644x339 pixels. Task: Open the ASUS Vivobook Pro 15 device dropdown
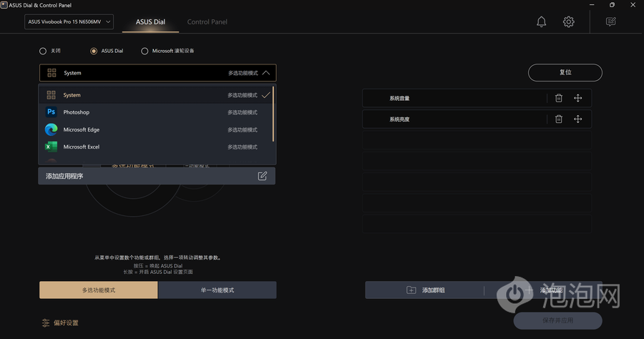[69, 21]
